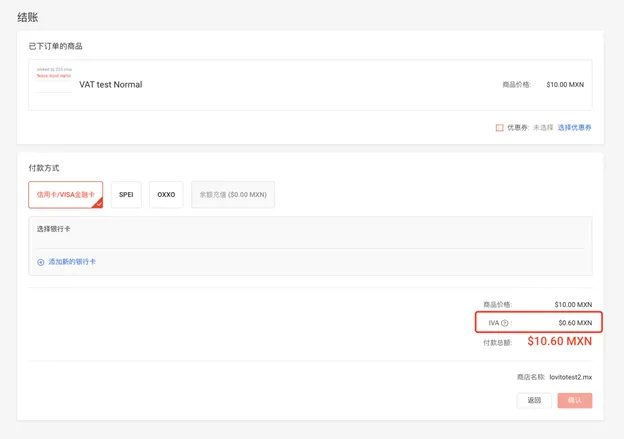Click the IVA help question-mark icon
624x439 pixels.
[x=505, y=323]
